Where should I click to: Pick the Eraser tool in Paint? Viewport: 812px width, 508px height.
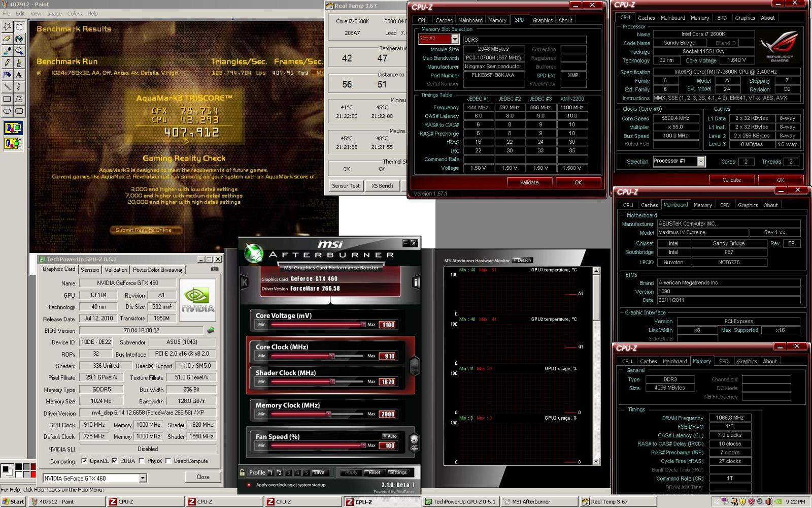[7, 39]
